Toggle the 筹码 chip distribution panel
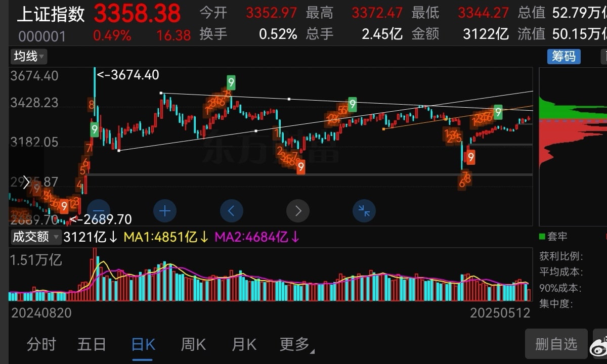 pyautogui.click(x=563, y=56)
